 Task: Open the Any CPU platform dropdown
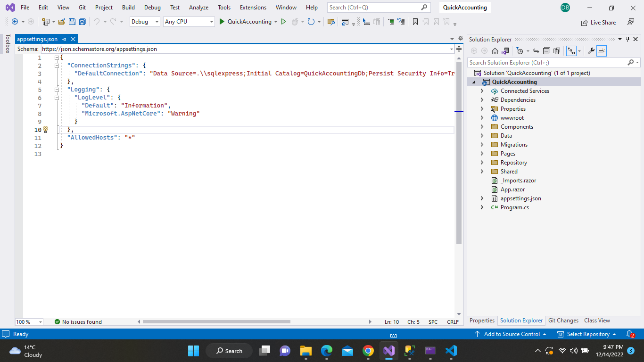click(189, 22)
